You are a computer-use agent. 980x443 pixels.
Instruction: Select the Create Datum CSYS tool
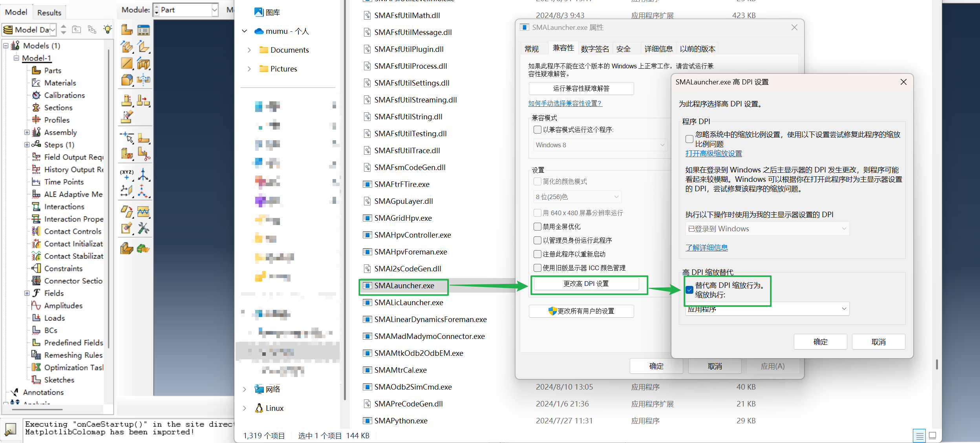coord(144,191)
